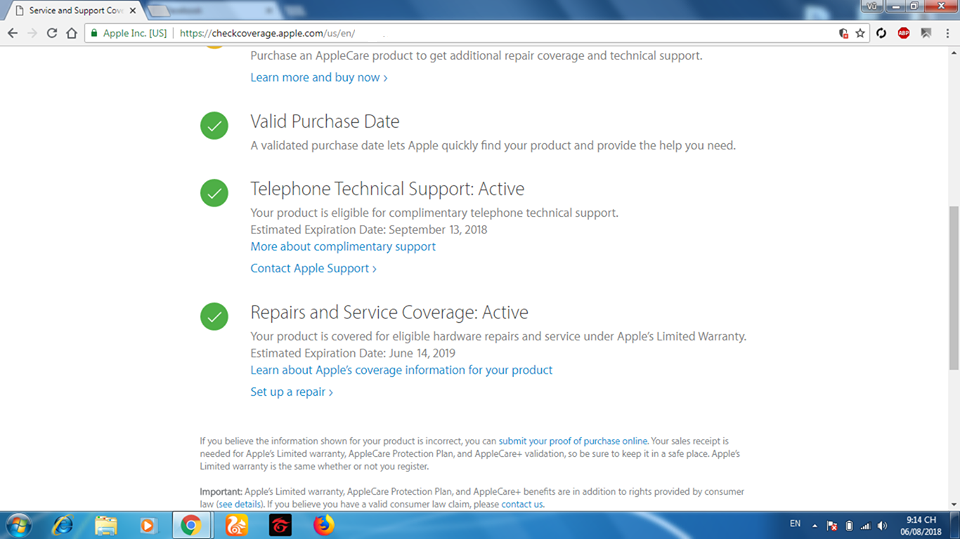Open the see details consumer law link

click(x=239, y=504)
